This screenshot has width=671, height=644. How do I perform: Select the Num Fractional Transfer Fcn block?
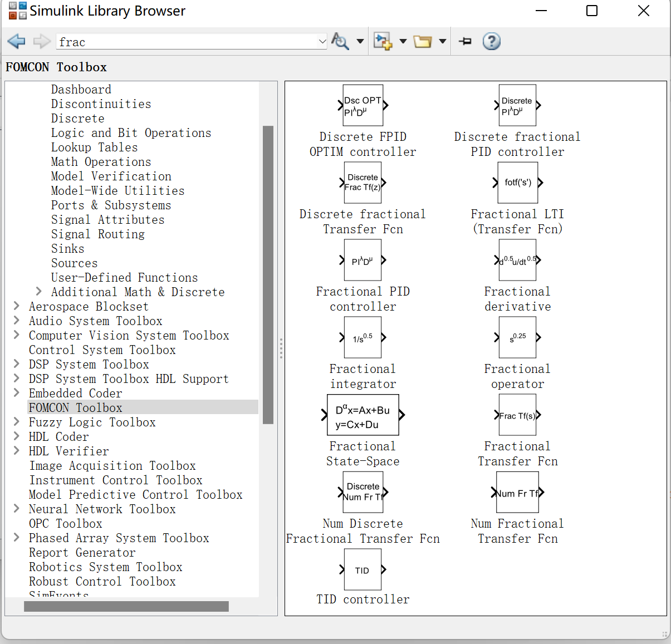coord(517,492)
